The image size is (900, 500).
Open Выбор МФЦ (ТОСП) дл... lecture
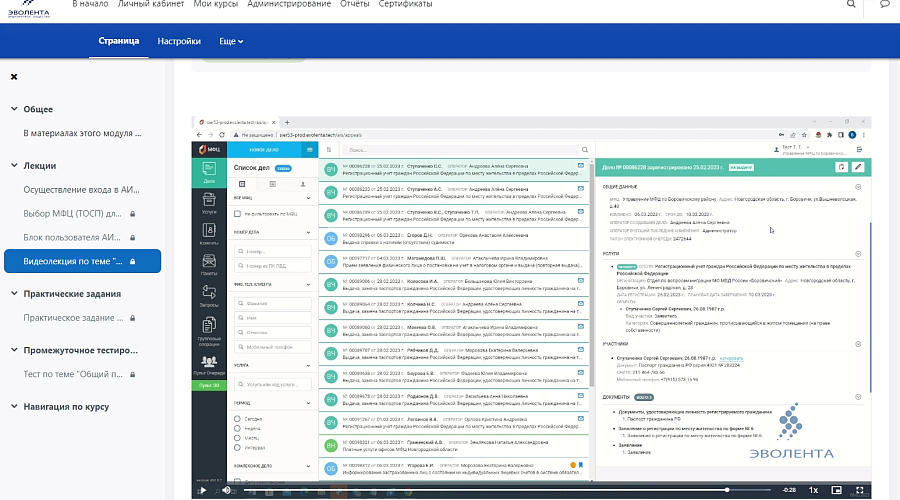click(72, 214)
